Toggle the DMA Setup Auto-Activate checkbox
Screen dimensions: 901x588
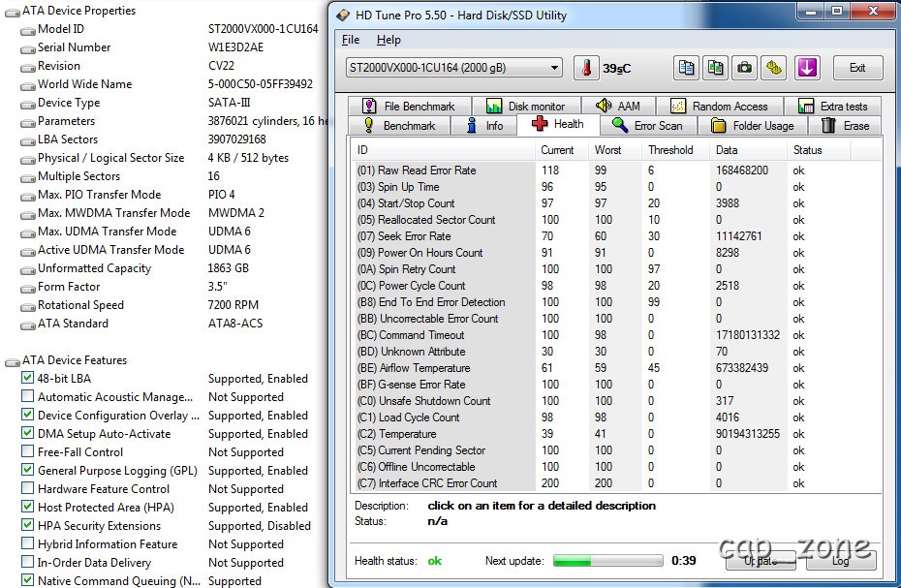pyautogui.click(x=27, y=433)
